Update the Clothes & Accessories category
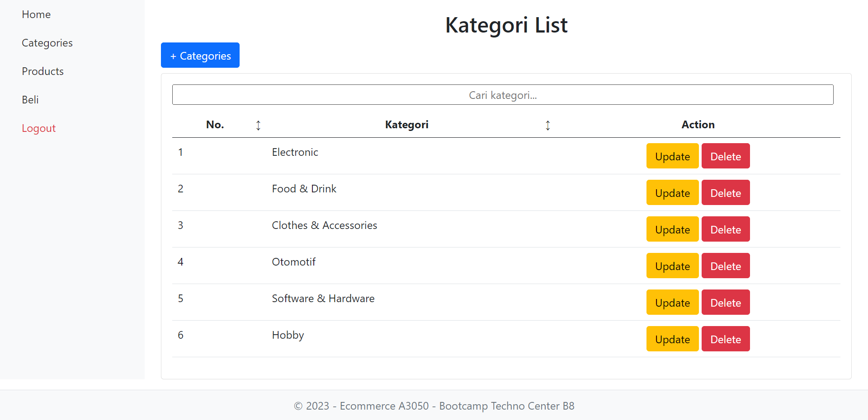 pos(672,229)
